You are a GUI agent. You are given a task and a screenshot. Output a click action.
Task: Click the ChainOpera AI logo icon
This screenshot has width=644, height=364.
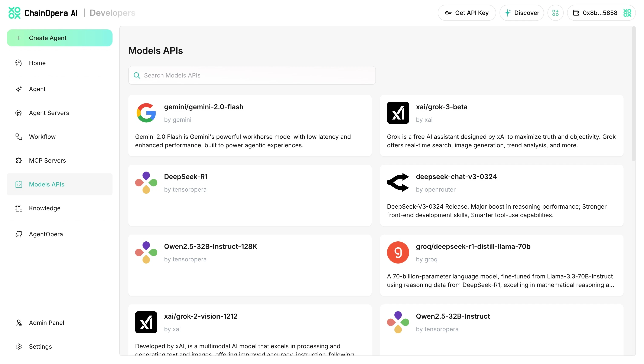[14, 13]
